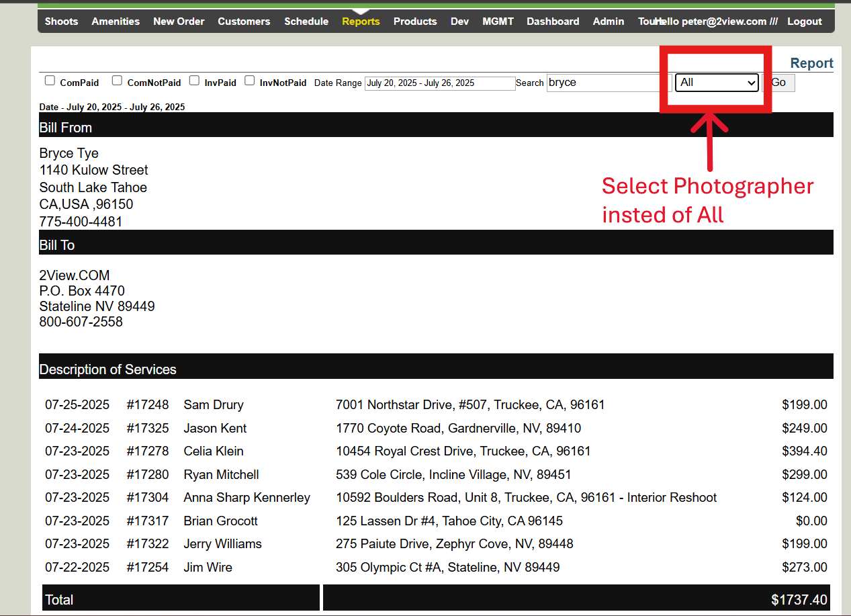
Task: Open the Shoots menu item
Action: pos(61,21)
